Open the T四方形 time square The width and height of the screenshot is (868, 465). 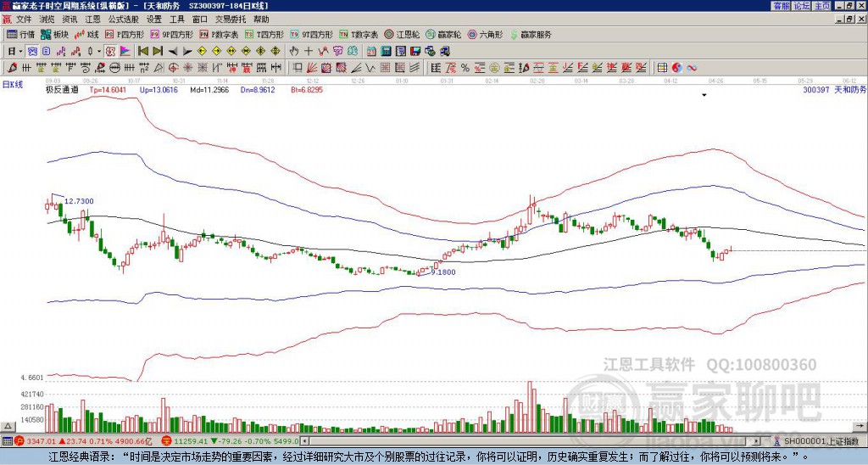pyautogui.click(x=264, y=34)
